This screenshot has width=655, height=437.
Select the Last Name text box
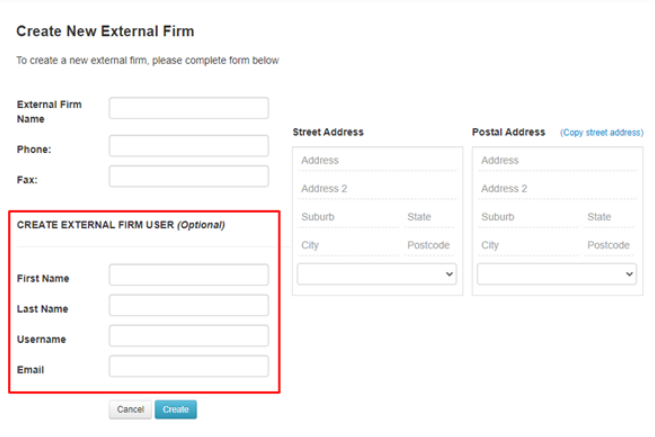[x=188, y=305]
